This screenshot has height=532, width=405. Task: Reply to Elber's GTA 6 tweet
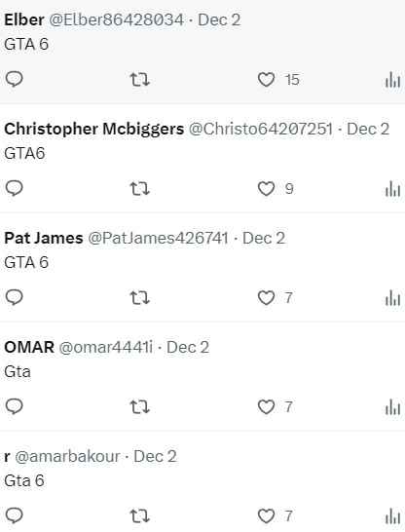click(x=15, y=79)
